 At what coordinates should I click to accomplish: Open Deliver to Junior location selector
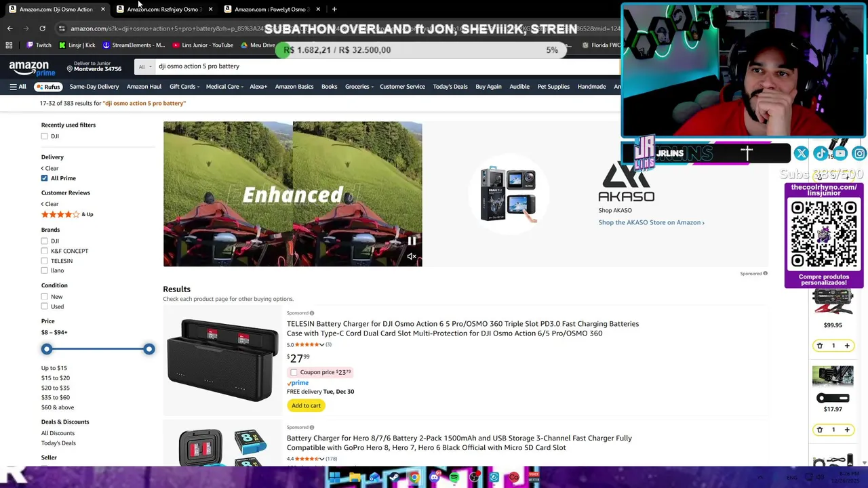pyautogui.click(x=94, y=66)
